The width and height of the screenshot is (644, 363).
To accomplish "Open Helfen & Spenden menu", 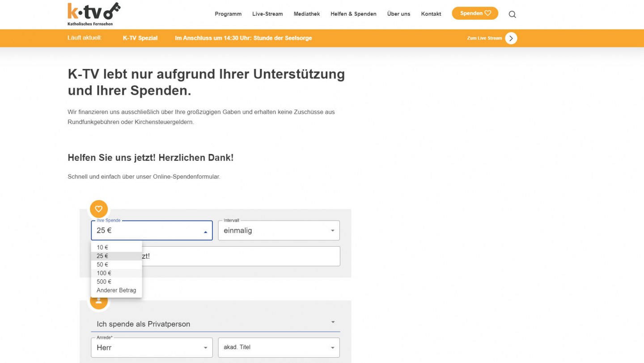I will click(x=353, y=14).
